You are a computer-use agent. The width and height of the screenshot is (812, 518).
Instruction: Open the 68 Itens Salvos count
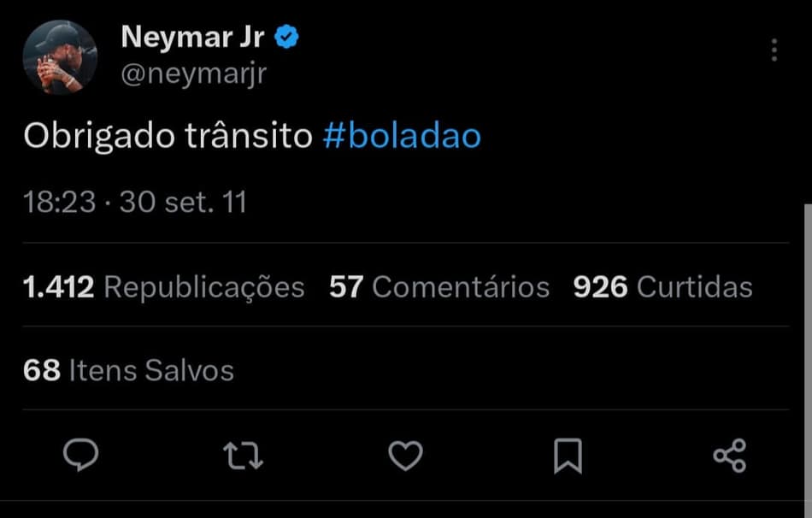pos(128,370)
